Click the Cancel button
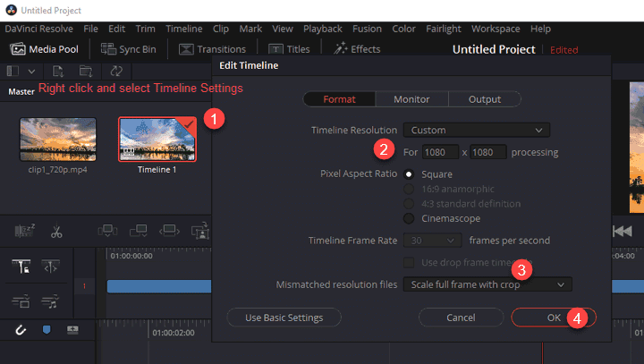 pyautogui.click(x=461, y=317)
